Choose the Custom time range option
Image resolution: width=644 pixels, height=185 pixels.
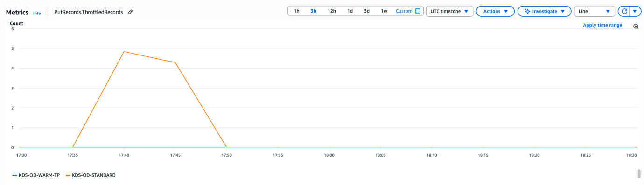point(404,11)
